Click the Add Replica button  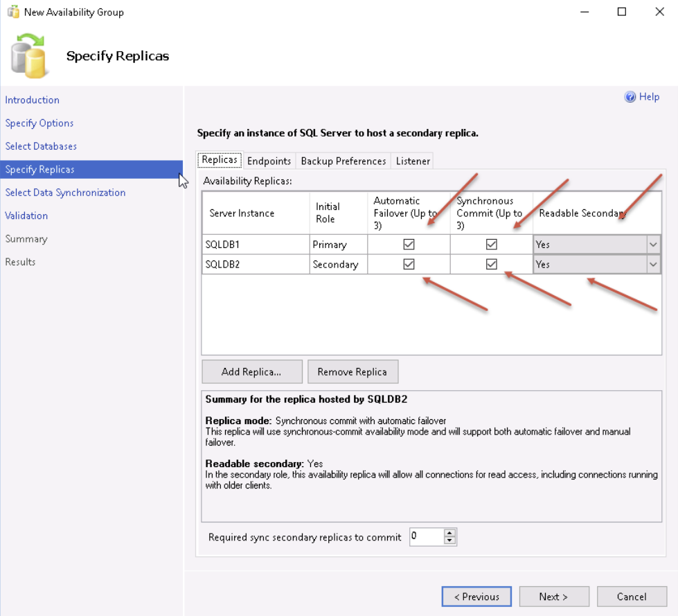click(x=251, y=371)
